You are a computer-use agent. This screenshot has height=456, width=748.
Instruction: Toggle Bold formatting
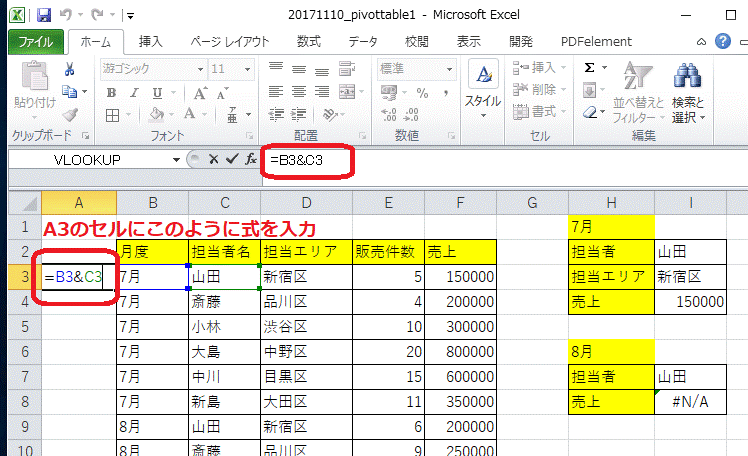[x=110, y=91]
